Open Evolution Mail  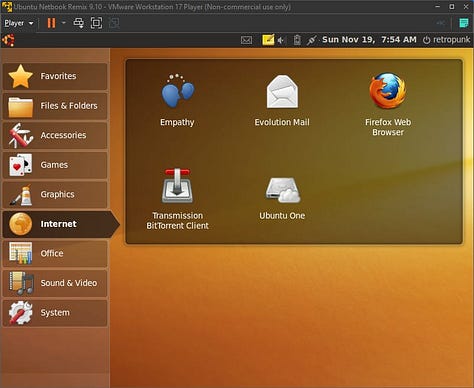coord(282,100)
